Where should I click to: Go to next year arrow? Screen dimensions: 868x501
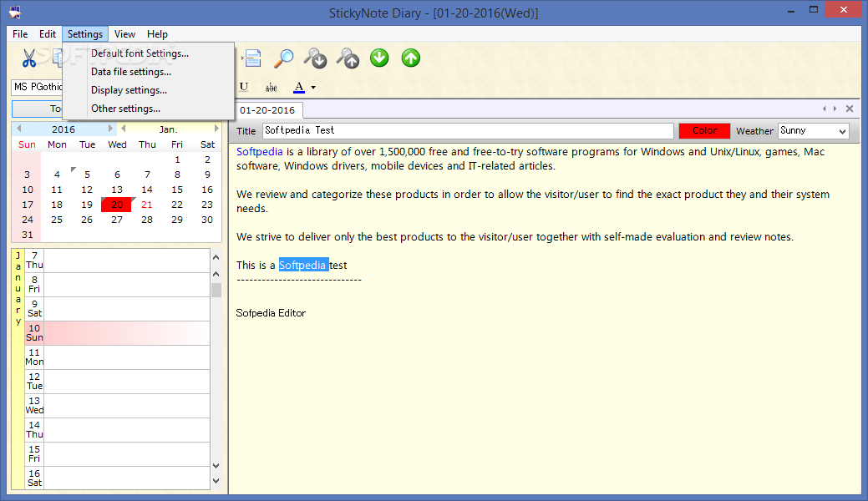(x=110, y=129)
